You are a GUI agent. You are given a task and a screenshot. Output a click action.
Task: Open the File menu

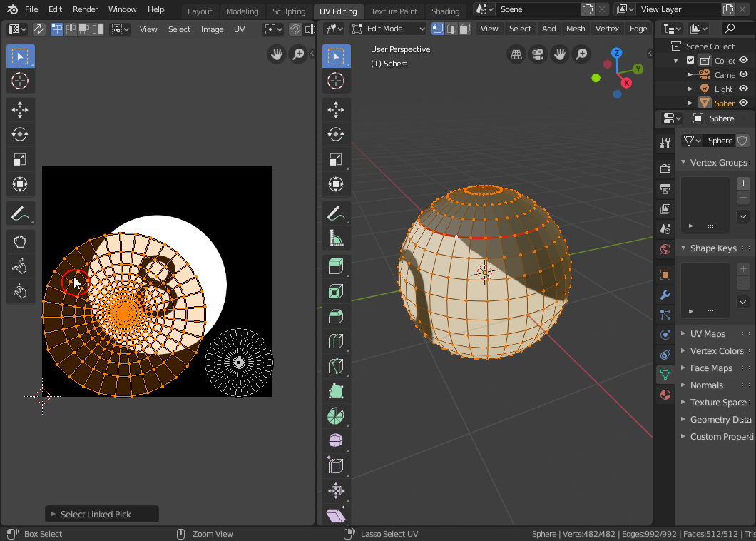[31, 9]
